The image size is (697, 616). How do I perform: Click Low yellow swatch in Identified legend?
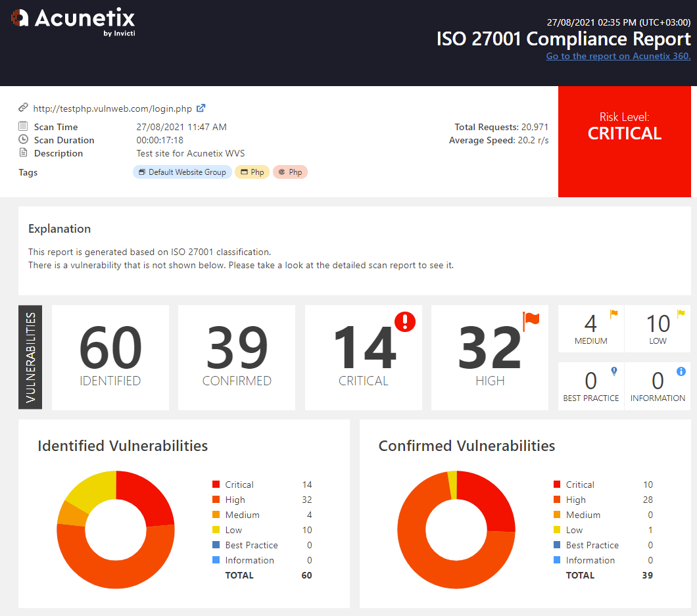click(x=216, y=529)
